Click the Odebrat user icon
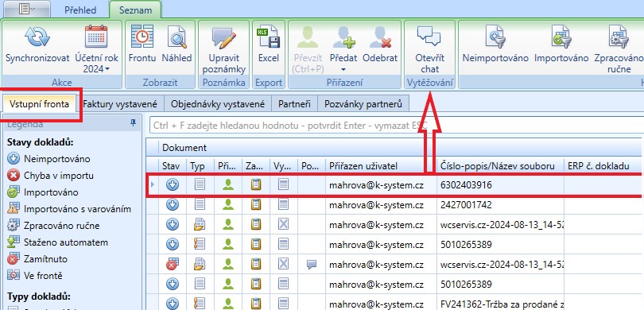Image resolution: width=644 pixels, height=310 pixels. [x=380, y=37]
